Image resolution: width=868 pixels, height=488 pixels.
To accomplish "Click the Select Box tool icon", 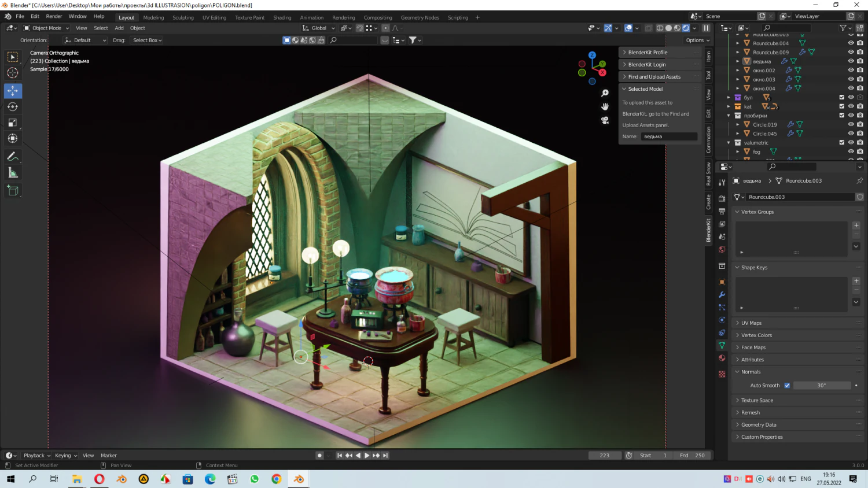I will tap(13, 57).
